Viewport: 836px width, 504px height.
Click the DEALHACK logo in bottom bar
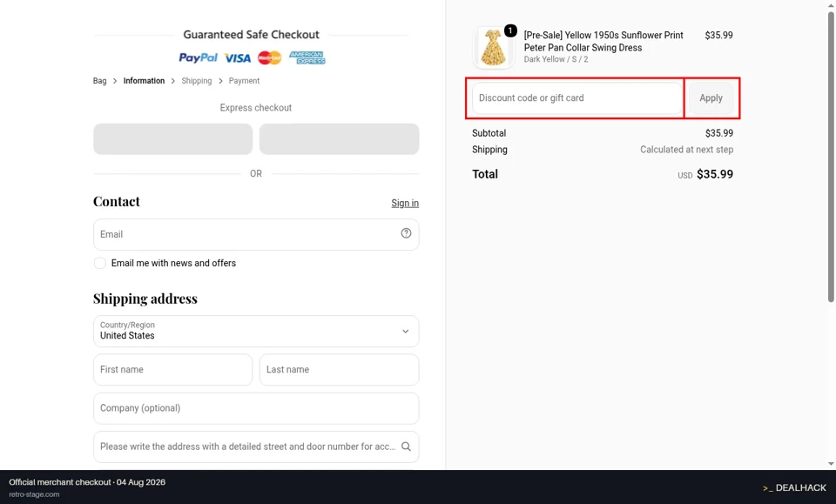pyautogui.click(x=794, y=487)
